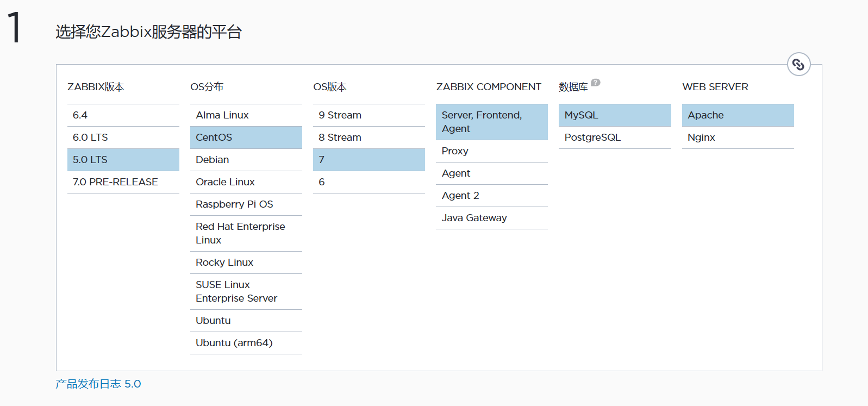The image size is (868, 406).
Task: Choose Alma Linux distribution
Action: click(x=246, y=115)
